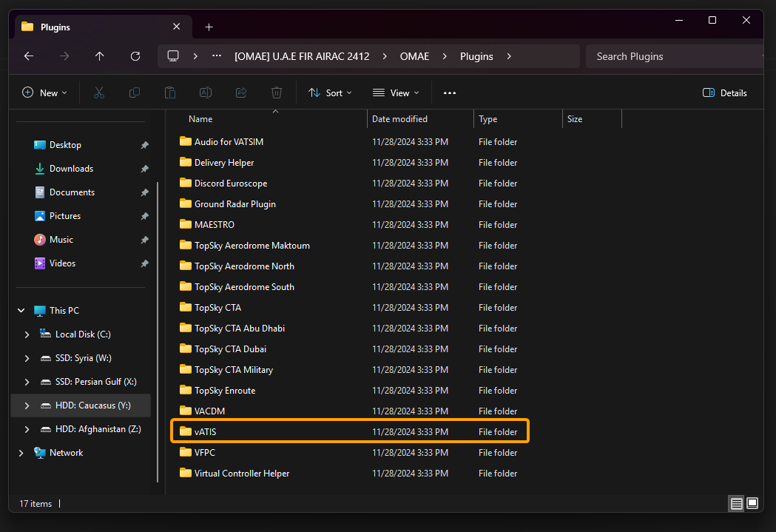Open the Sort options dropdown
776x532 pixels.
click(330, 92)
